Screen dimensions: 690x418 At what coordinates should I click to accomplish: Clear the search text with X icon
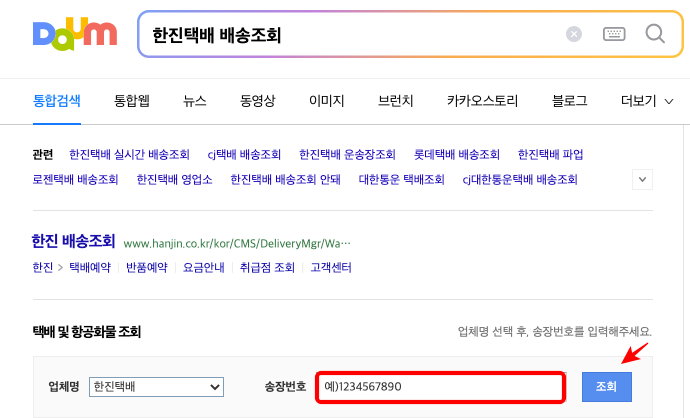574,34
